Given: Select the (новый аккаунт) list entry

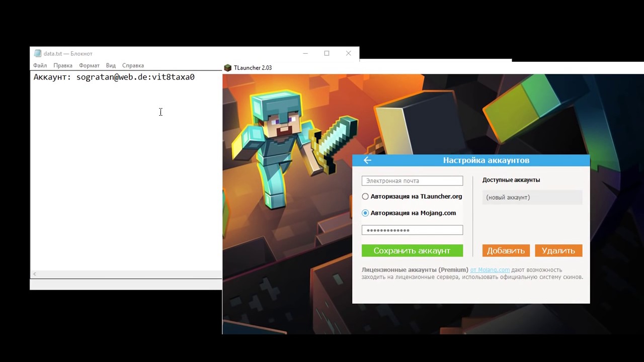Looking at the screenshot, I should 532,197.
